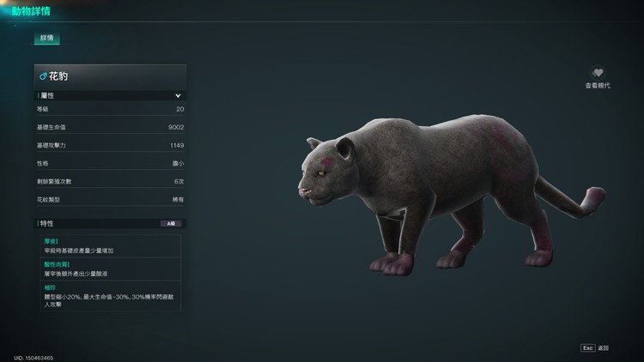644x362 pixels.
Task: Click the Esc key icon
Action: coord(587,347)
